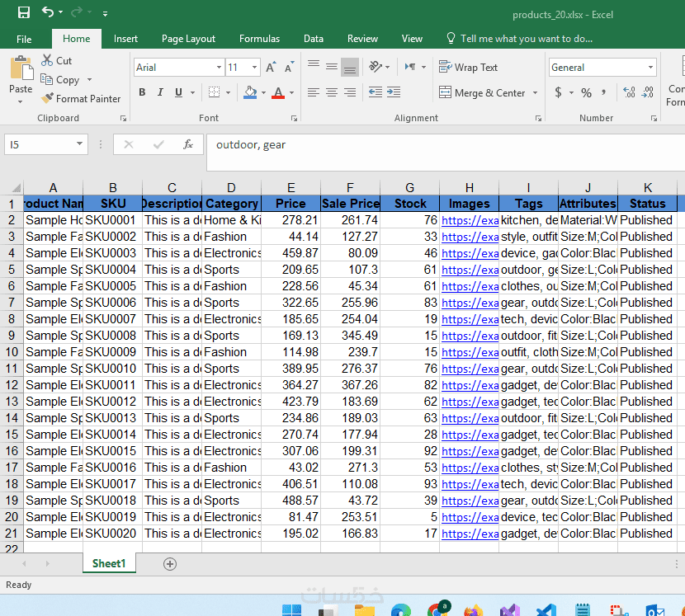The width and height of the screenshot is (685, 616).
Task: Click the Borders icon
Action: tap(214, 92)
